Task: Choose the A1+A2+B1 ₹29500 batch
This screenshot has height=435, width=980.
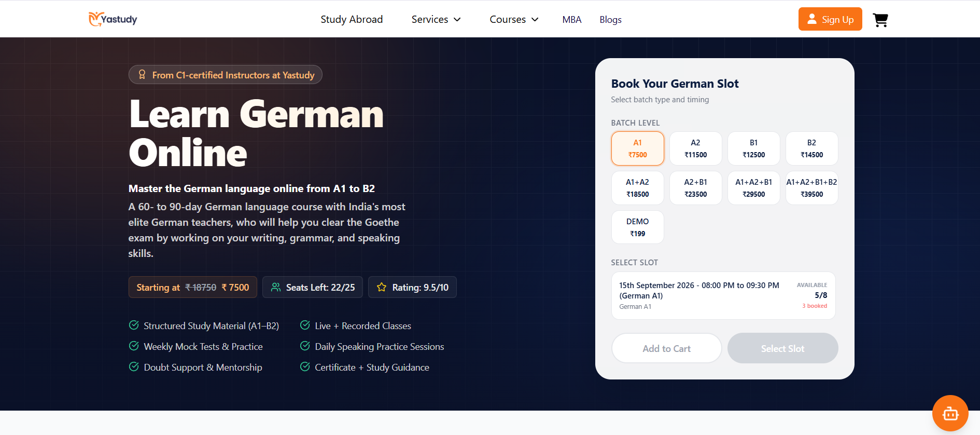Action: pos(754,188)
